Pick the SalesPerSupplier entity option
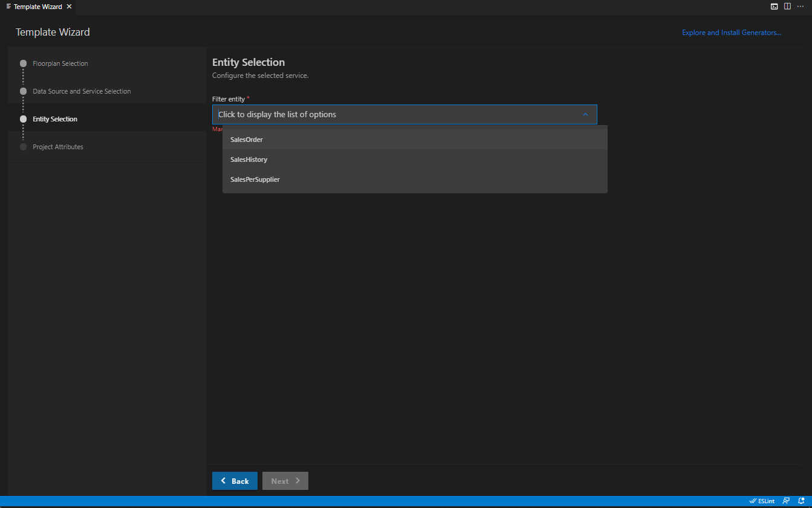812x508 pixels. (255, 179)
